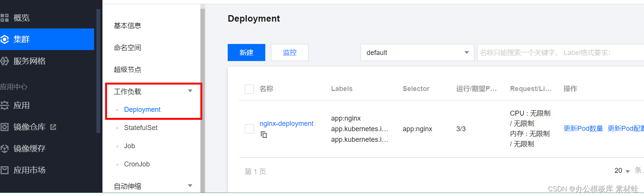The width and height of the screenshot is (644, 196).
Task: Click the Cluster (集群) hexagon icon
Action: click(5, 39)
